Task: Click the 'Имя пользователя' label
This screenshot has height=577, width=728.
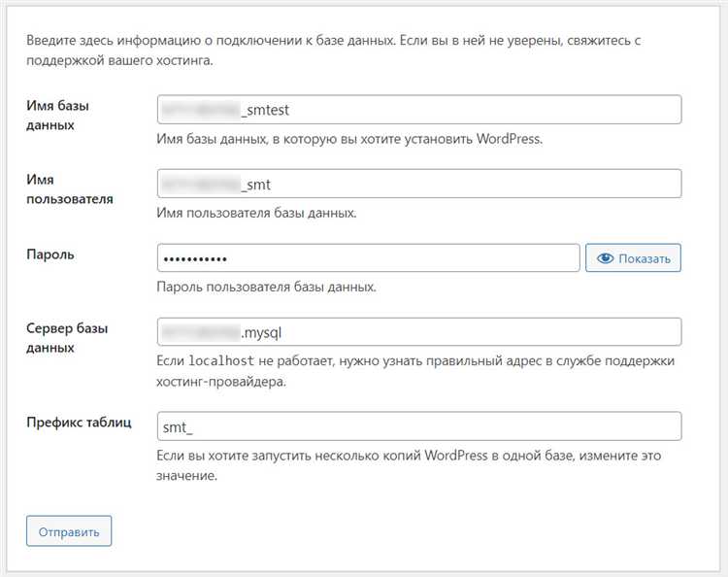Action: [x=70, y=189]
